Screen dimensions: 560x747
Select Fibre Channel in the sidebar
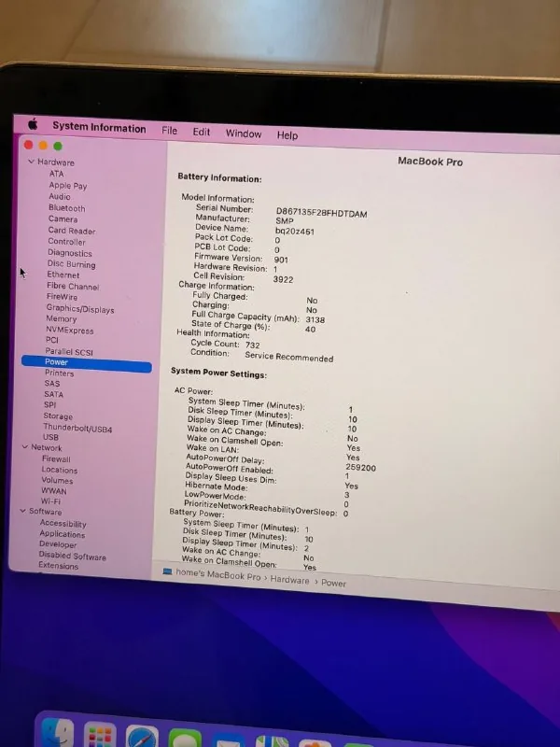coord(73,287)
